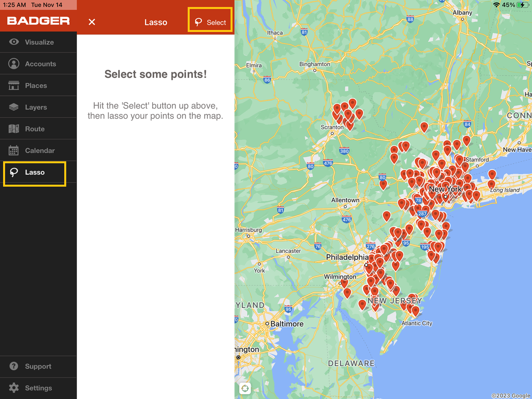The image size is (532, 399).
Task: Click the Layers stack icon
Action: 14,107
